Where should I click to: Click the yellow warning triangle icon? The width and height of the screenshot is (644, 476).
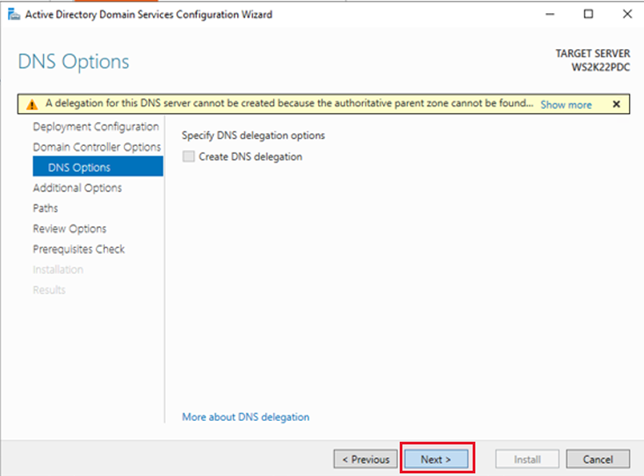click(32, 104)
